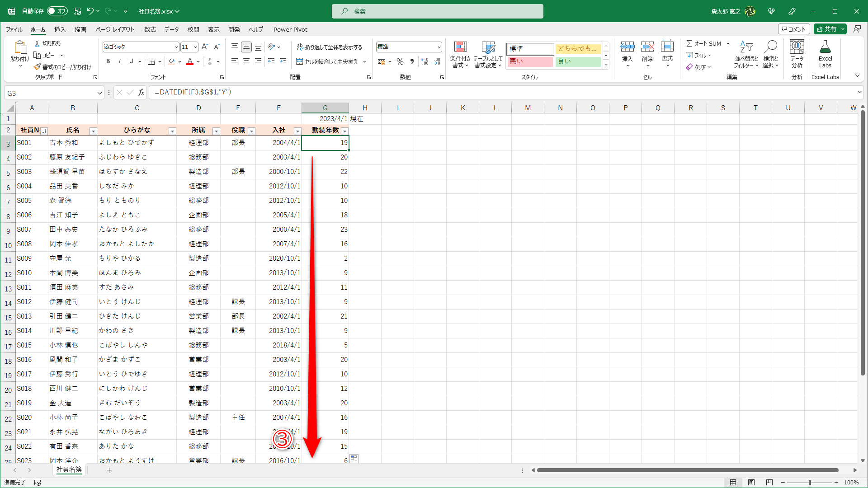Click the Comments button
Screen dimensions: 868x488
coord(793,29)
